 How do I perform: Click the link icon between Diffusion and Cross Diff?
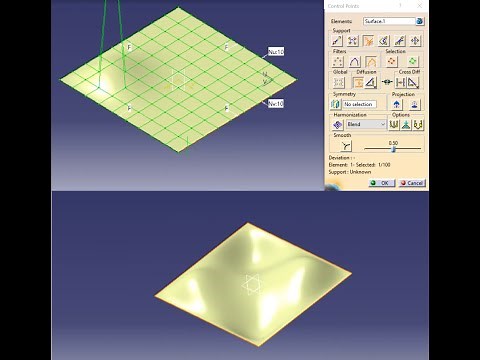click(x=387, y=82)
